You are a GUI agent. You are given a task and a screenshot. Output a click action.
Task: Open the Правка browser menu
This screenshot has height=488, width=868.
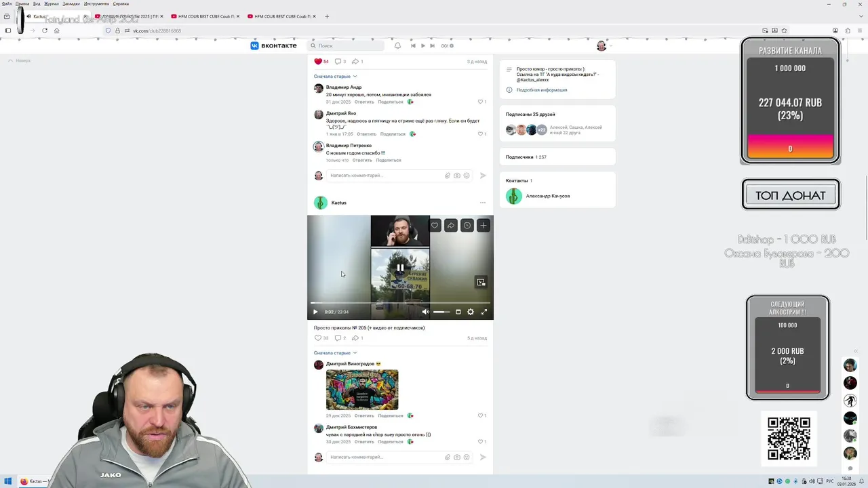coord(22,3)
